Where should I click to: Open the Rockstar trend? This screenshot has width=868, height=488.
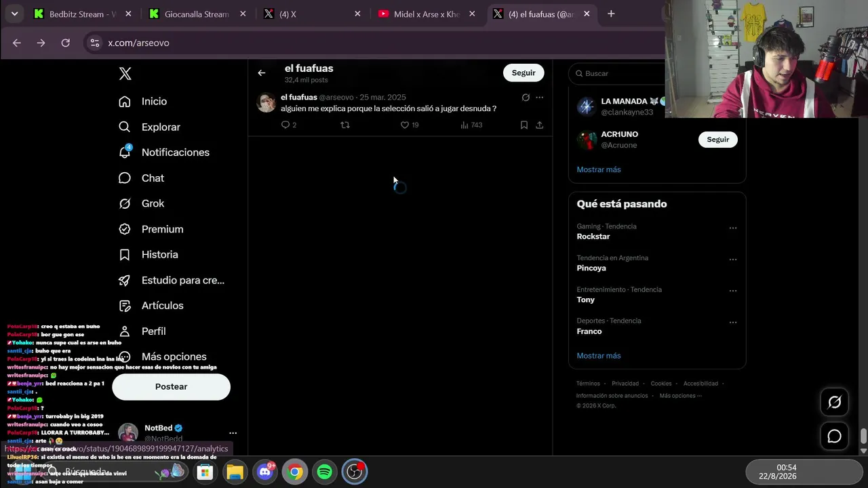coord(593,237)
